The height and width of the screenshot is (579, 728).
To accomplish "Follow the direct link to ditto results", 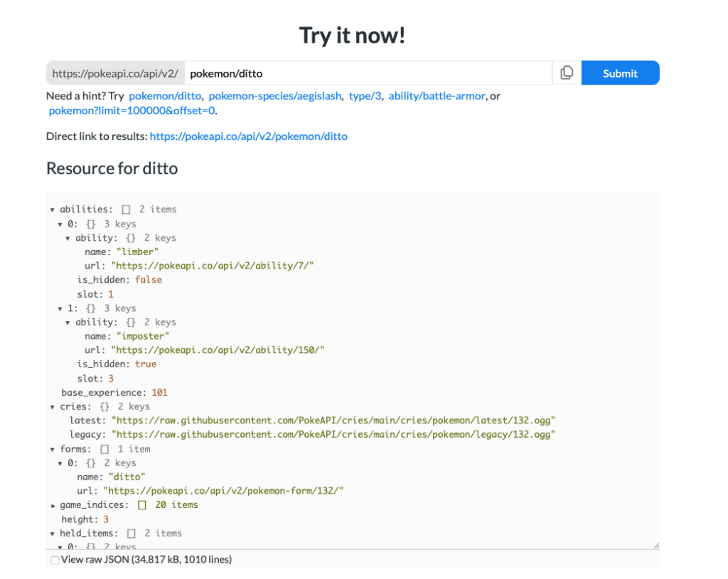I will (x=248, y=136).
